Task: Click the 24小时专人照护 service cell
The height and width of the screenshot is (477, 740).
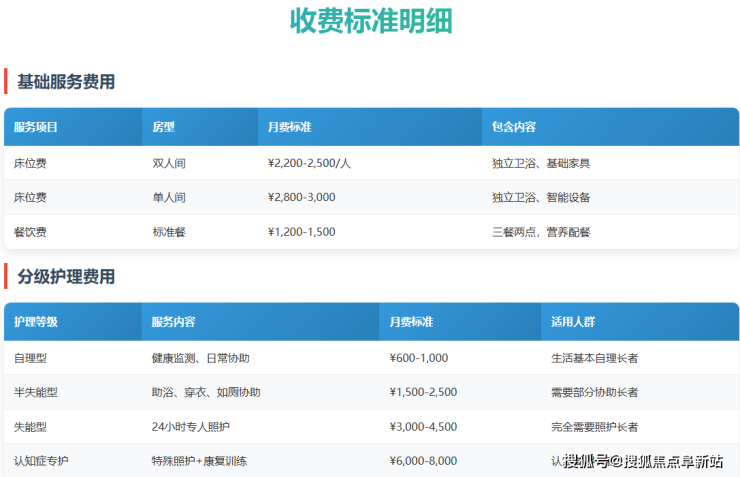Action: point(190,427)
